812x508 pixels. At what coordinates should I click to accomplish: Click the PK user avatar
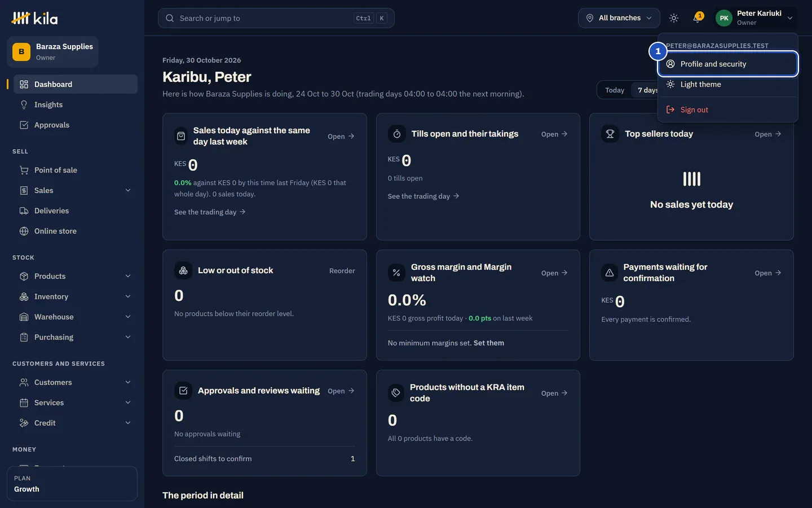[x=724, y=18]
